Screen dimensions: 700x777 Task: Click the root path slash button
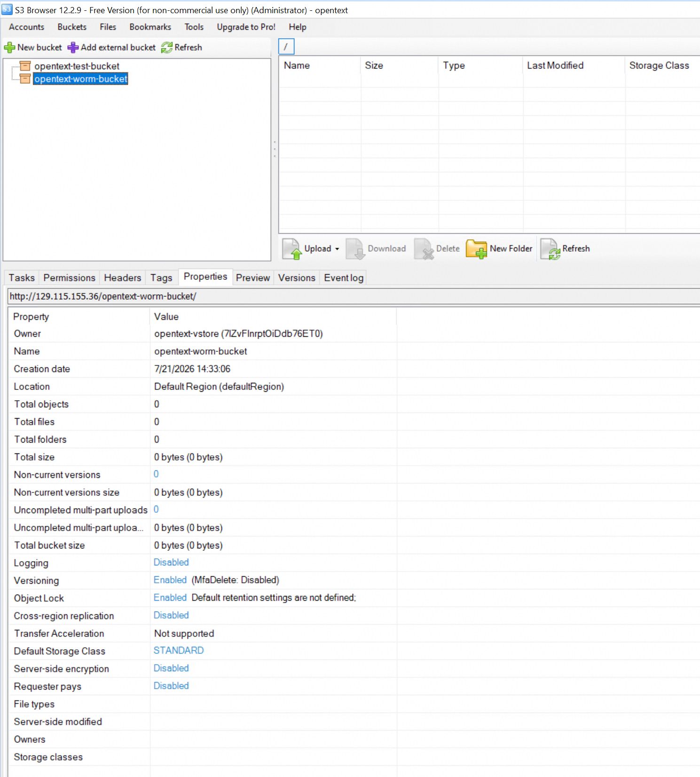(x=286, y=47)
